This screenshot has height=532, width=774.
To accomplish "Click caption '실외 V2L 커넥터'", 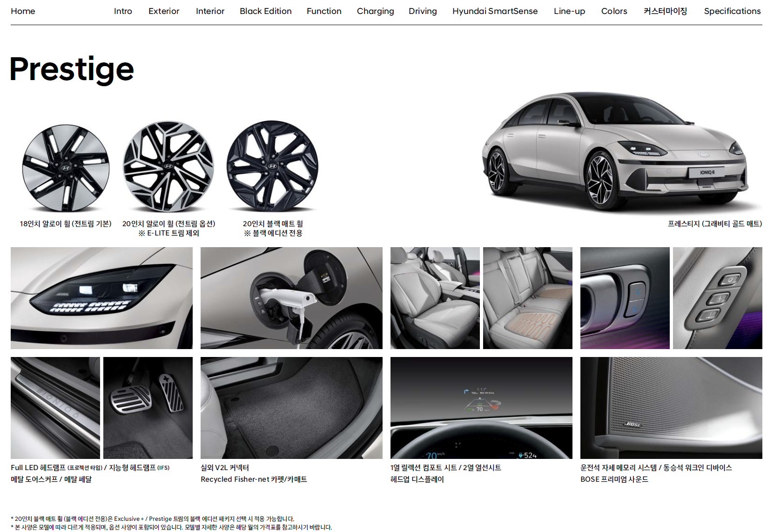I will [225, 468].
